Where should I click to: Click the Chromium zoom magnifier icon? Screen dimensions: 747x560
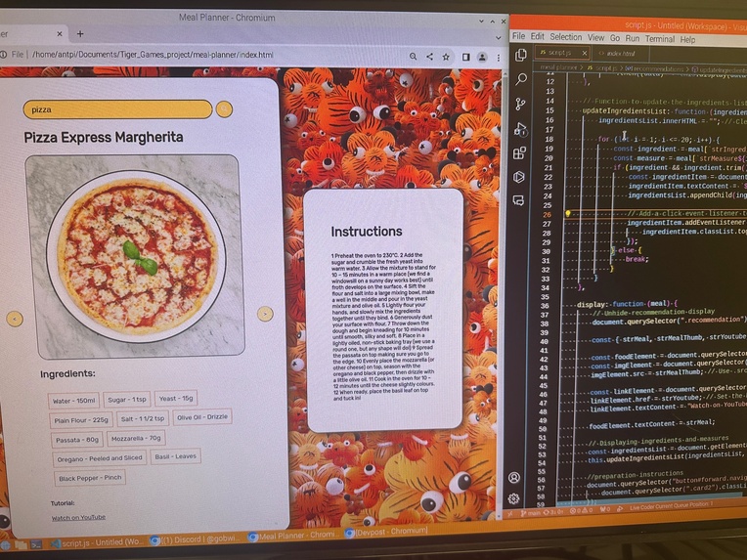[x=413, y=57]
